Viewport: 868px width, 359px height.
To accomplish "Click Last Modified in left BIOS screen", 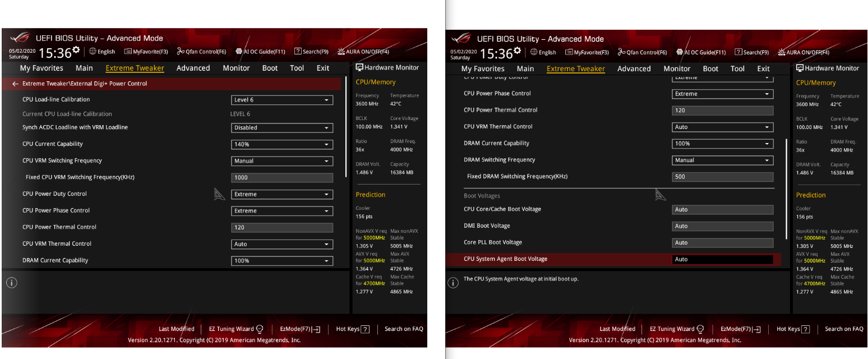I will tap(176, 329).
